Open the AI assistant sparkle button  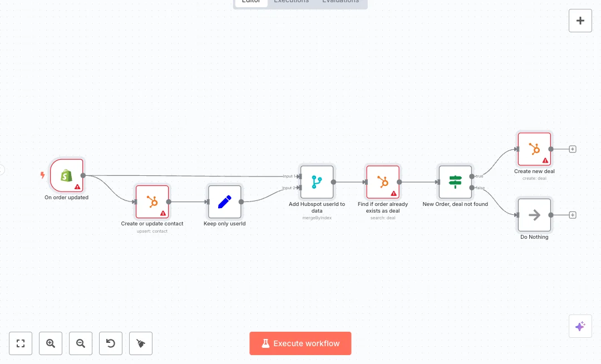(x=580, y=326)
